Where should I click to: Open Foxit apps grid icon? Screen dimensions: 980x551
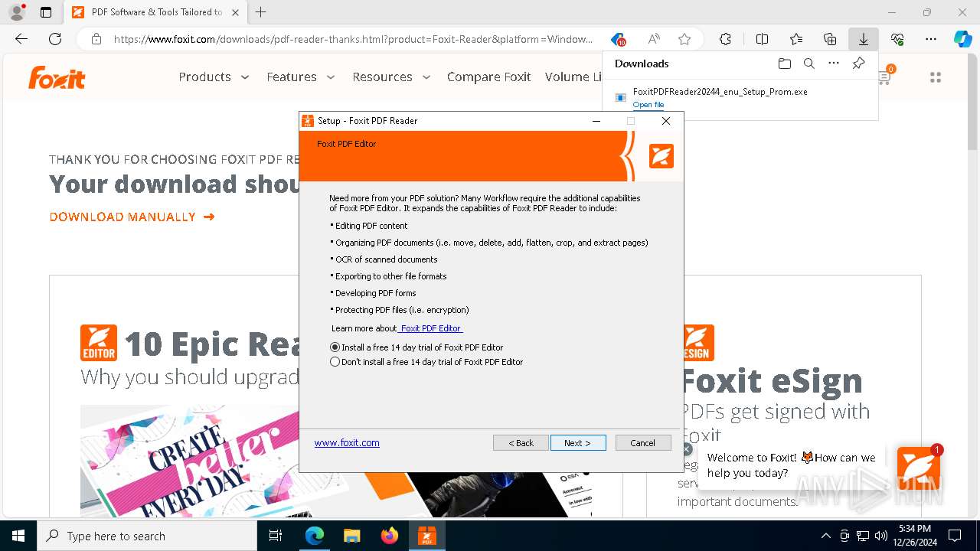point(935,77)
